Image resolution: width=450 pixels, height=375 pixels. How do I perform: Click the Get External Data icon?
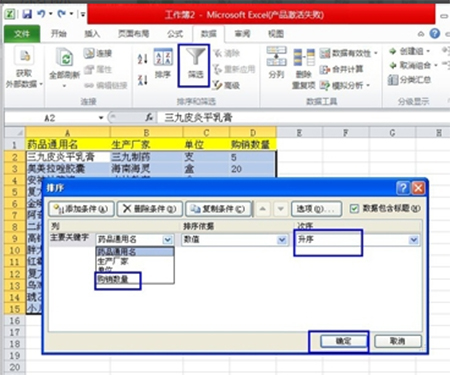click(24, 55)
